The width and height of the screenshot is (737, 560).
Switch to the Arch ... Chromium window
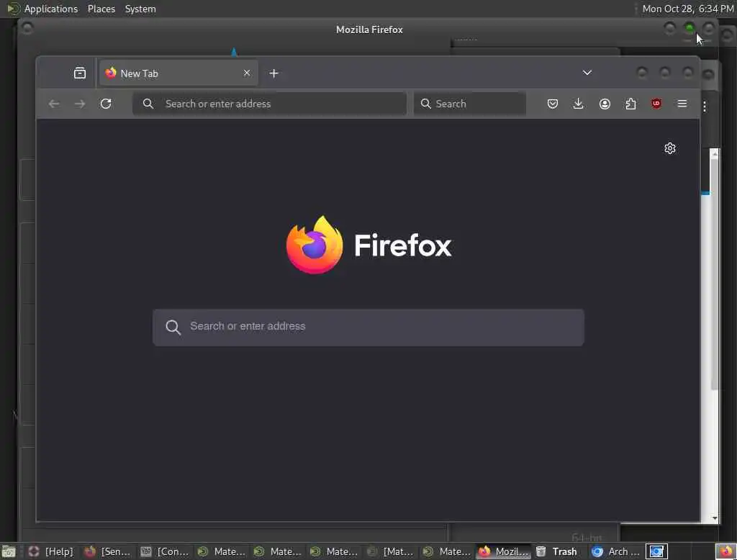[616, 551]
